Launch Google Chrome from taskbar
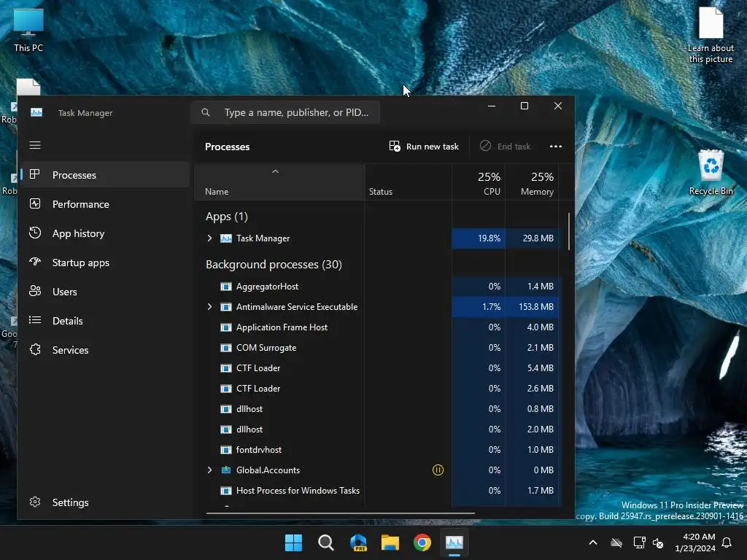This screenshot has width=747, height=560. 422,542
